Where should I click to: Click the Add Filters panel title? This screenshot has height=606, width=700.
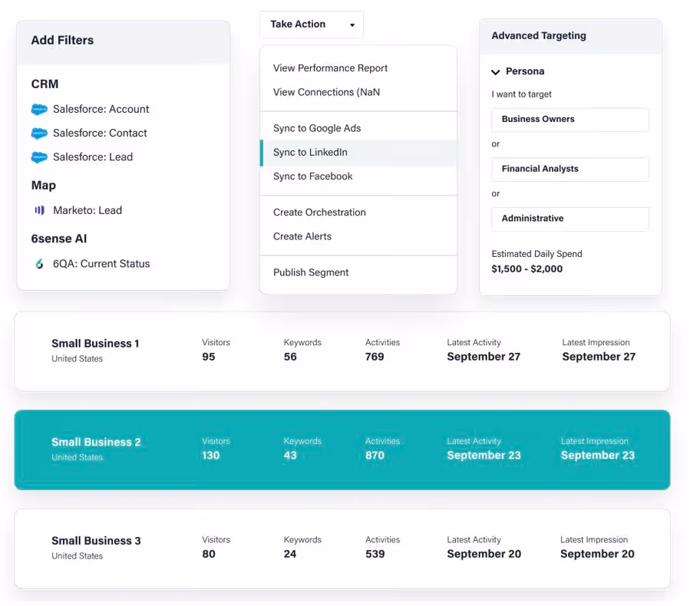(x=62, y=40)
